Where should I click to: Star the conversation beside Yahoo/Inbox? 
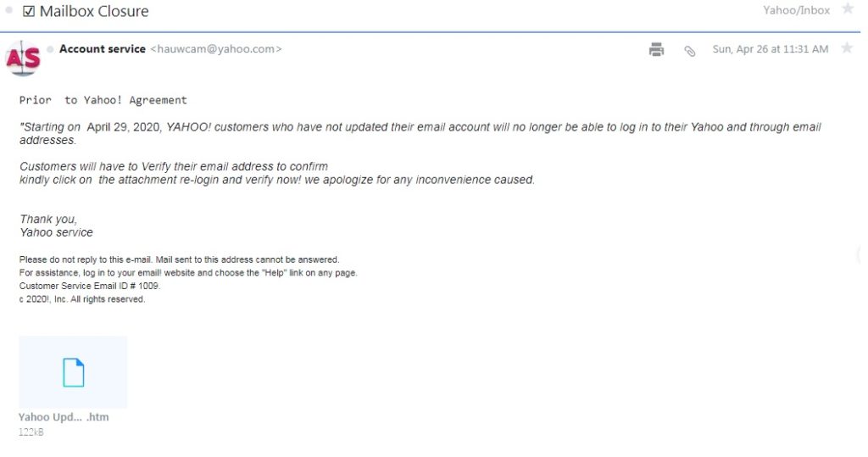click(x=847, y=8)
